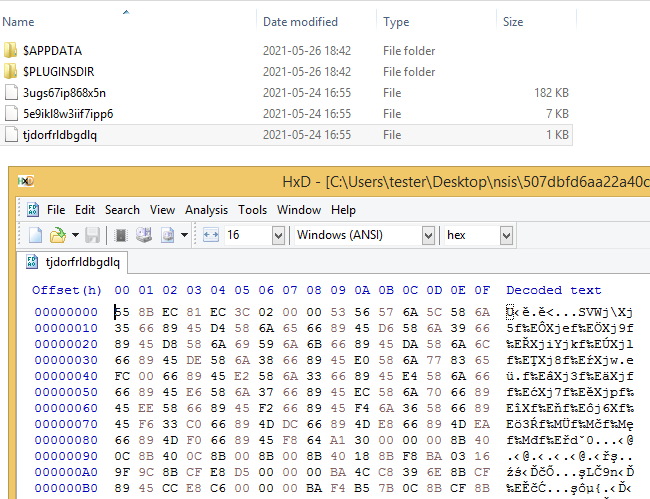Click the 08 column header in hex view
This screenshot has height=499, width=650.
point(314,290)
